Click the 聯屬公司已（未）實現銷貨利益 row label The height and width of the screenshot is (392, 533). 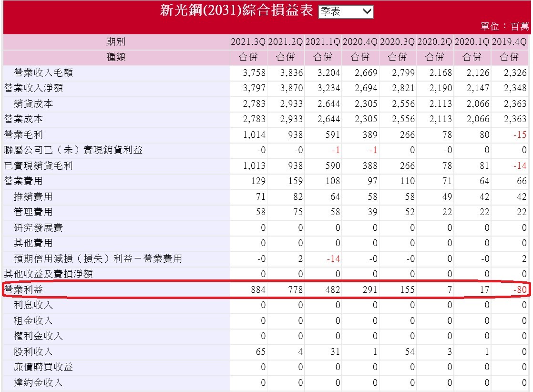tap(73, 150)
